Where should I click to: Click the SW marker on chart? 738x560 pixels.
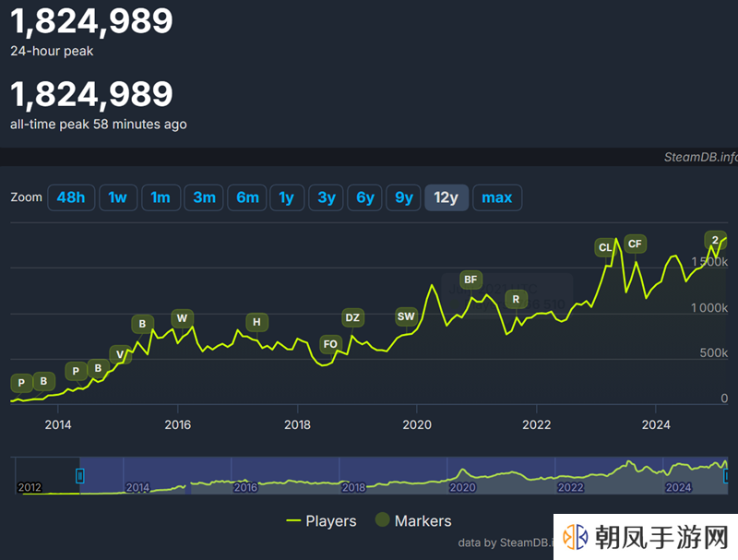[406, 316]
